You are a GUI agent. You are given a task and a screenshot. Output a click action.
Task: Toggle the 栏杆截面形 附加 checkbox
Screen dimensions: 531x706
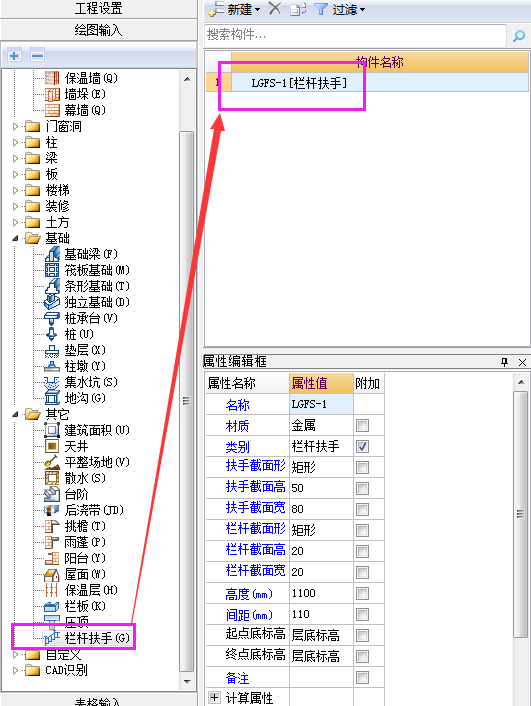click(x=362, y=530)
